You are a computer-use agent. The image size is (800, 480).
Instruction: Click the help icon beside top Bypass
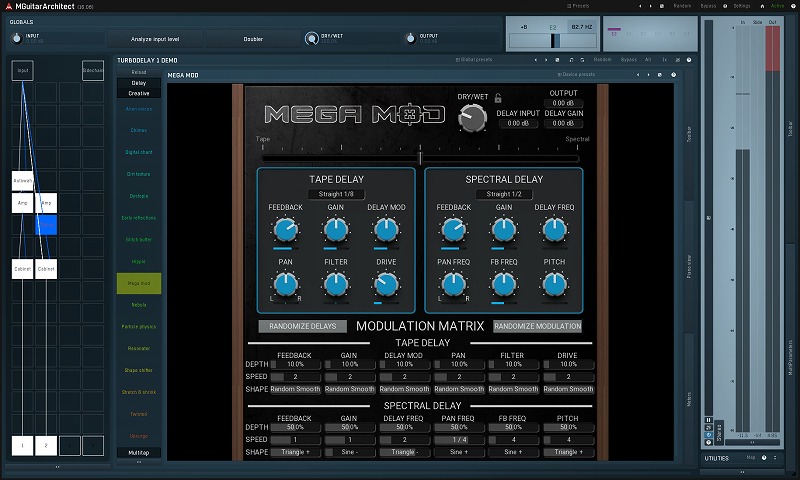[723, 5]
